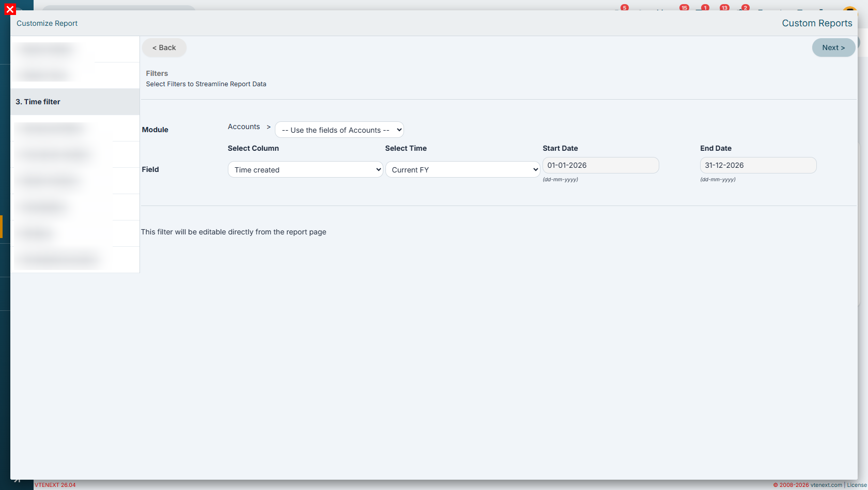This screenshot has height=490, width=868.
Task: Close the Customize Report dialog with the red X
Action: [10, 9]
